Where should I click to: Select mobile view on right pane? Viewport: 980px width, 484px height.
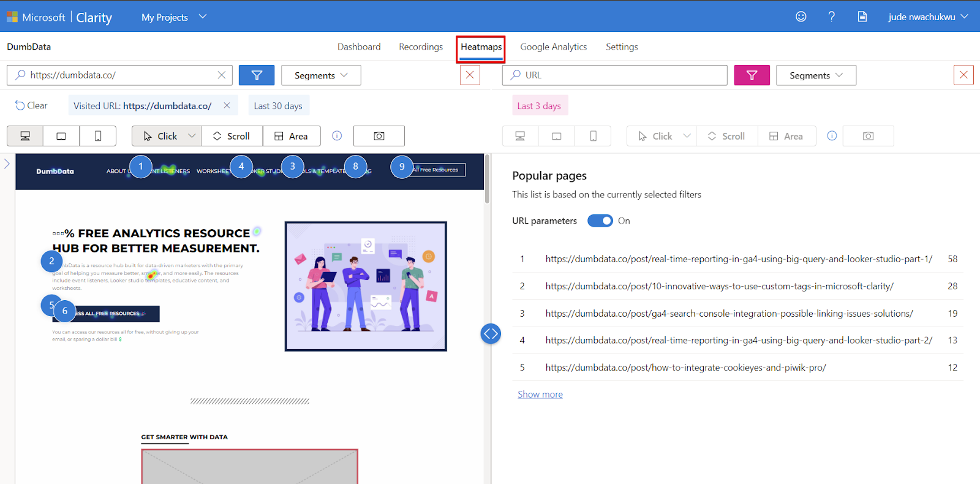594,136
